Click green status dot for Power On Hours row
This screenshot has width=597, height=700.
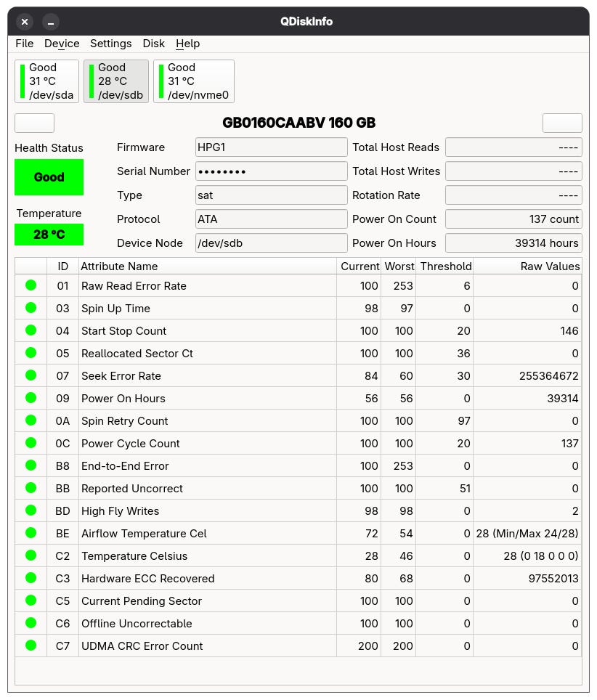coord(31,398)
